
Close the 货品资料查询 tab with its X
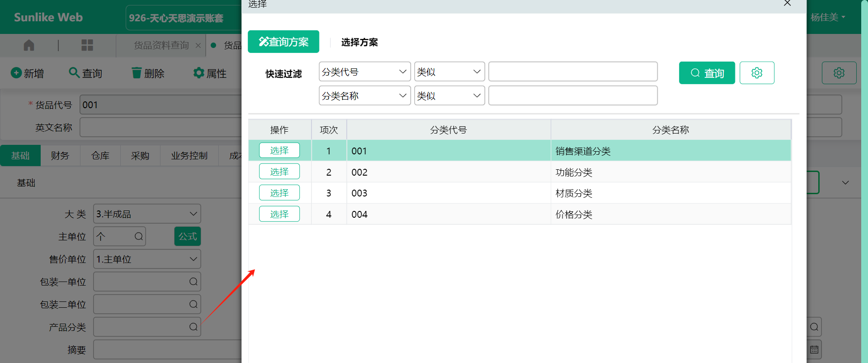pyautogui.click(x=198, y=45)
